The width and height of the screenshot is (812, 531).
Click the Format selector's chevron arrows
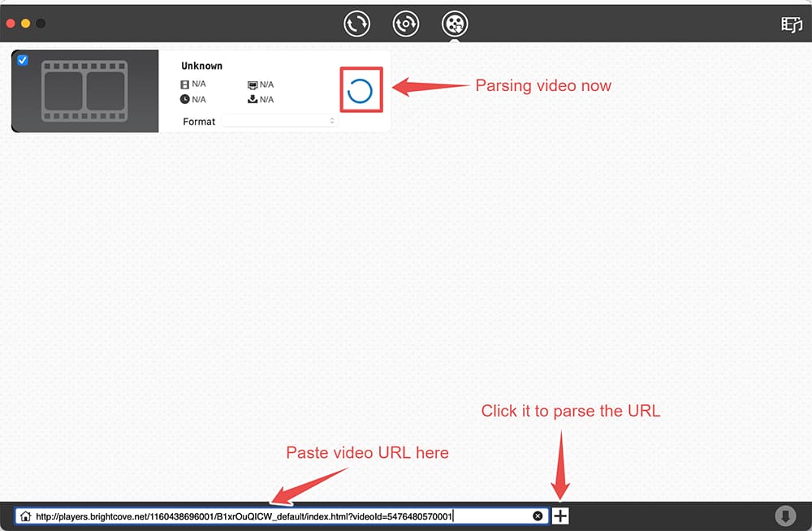pos(330,121)
